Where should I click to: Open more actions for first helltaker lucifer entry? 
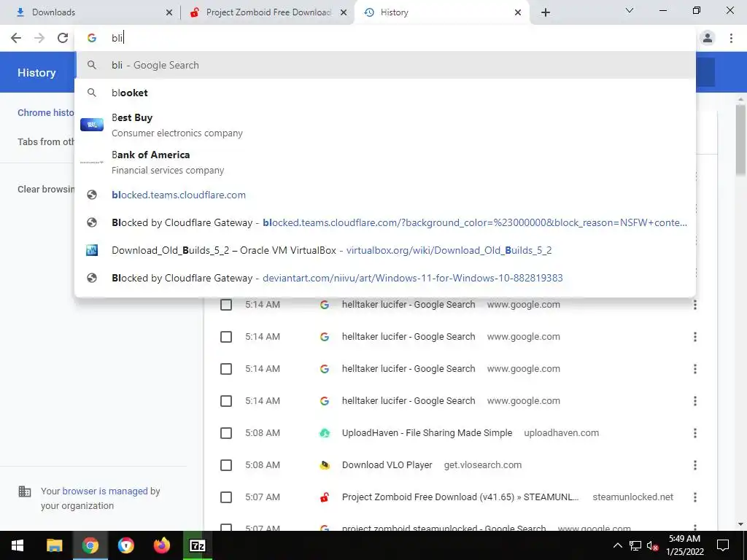click(x=695, y=305)
